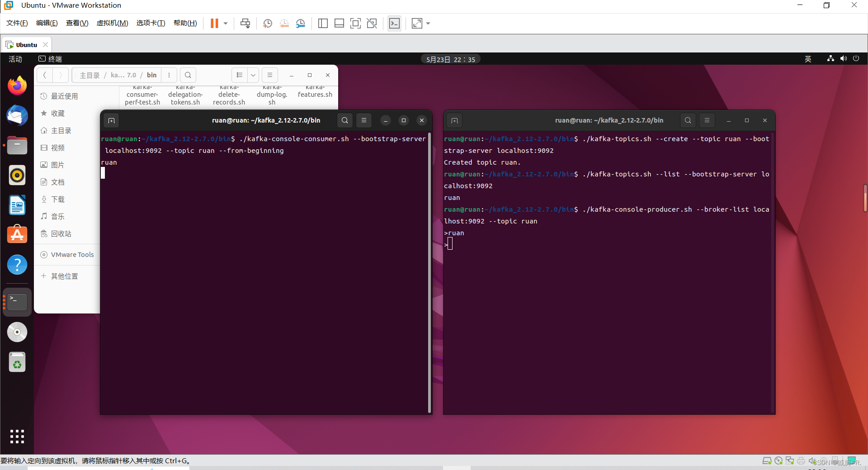Show applications grid in the dock
The image size is (868, 470).
(x=17, y=436)
